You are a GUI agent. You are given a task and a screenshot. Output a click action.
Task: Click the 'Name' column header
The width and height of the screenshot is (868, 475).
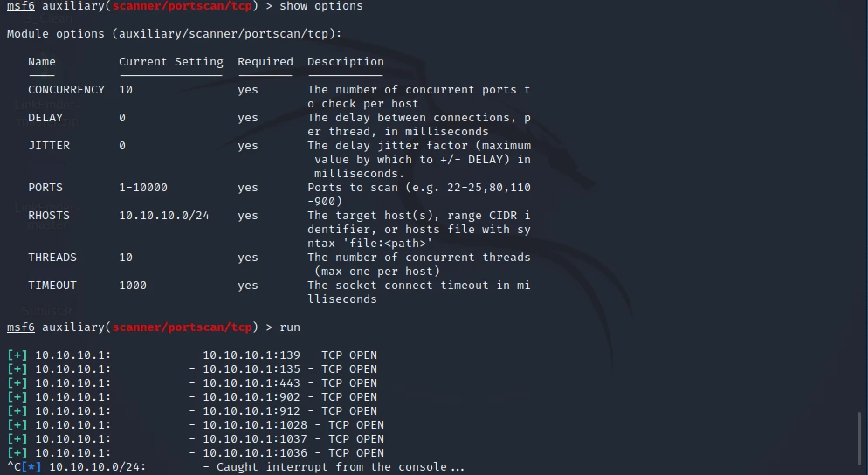42,62
